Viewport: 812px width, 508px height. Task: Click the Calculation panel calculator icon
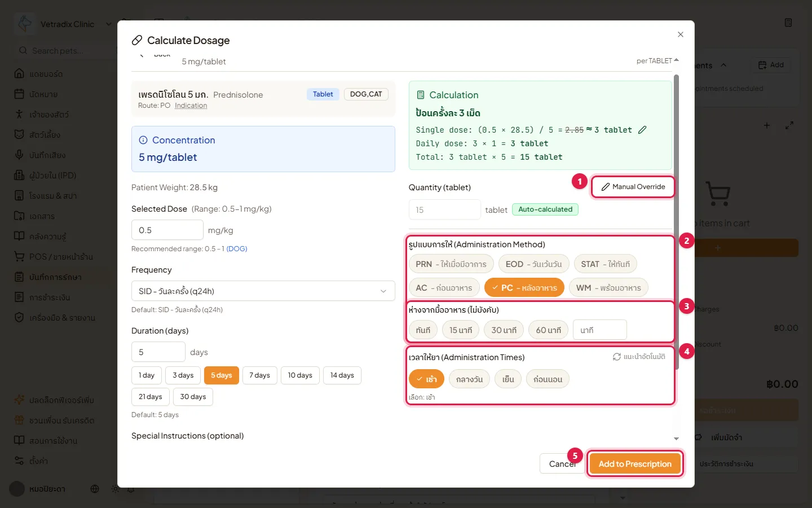click(420, 95)
